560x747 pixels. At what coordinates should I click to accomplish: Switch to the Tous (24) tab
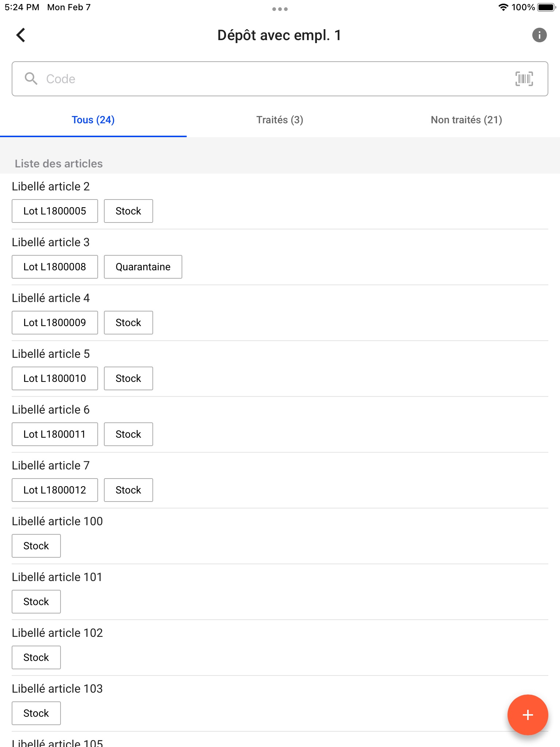pos(93,120)
